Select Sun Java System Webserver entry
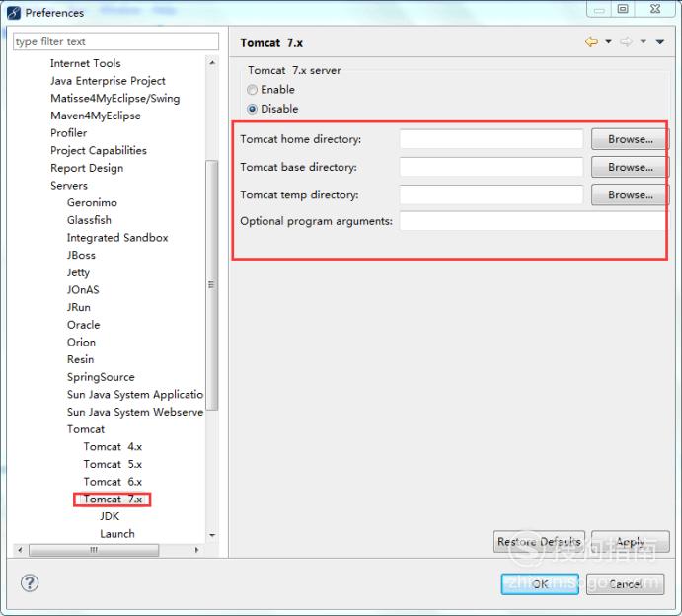The width and height of the screenshot is (682, 616). [135, 412]
